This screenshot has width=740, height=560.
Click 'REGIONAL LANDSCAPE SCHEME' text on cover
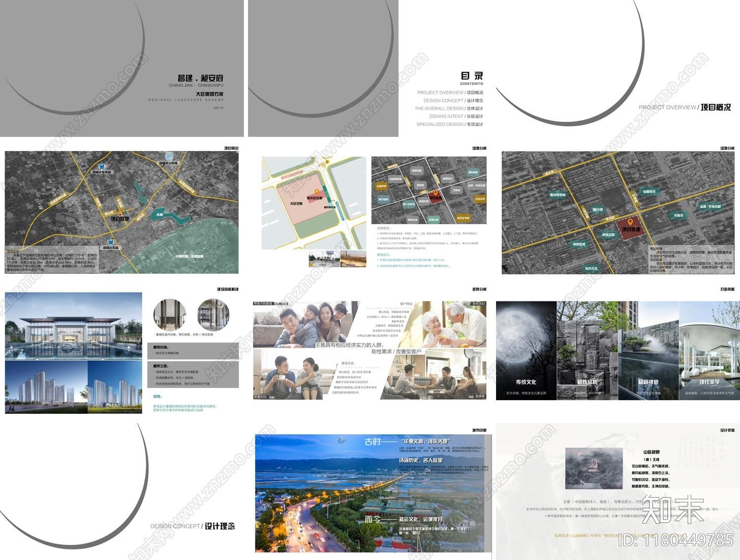click(186, 100)
